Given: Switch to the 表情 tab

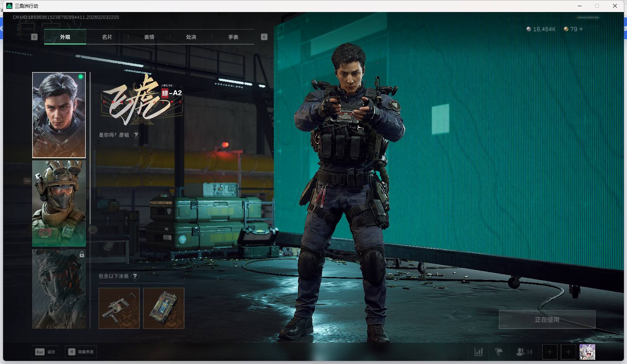Looking at the screenshot, I should point(149,37).
